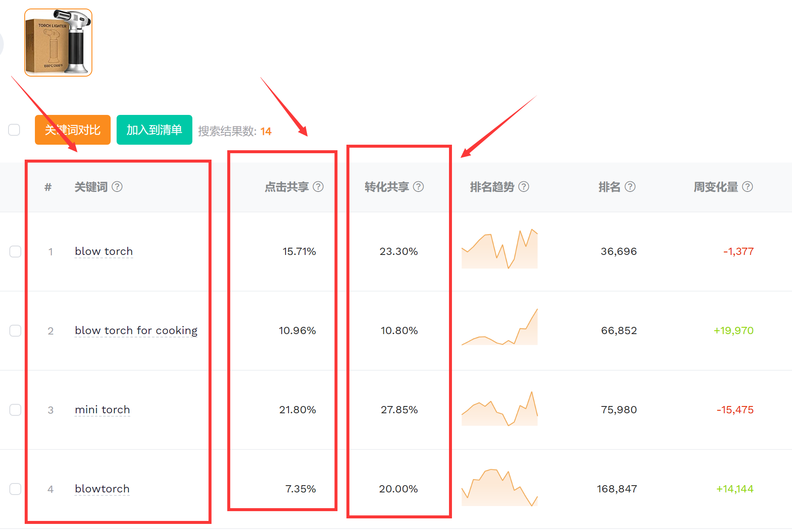
Task: Tick the checkbox for blowtorch row
Action: [x=15, y=489]
